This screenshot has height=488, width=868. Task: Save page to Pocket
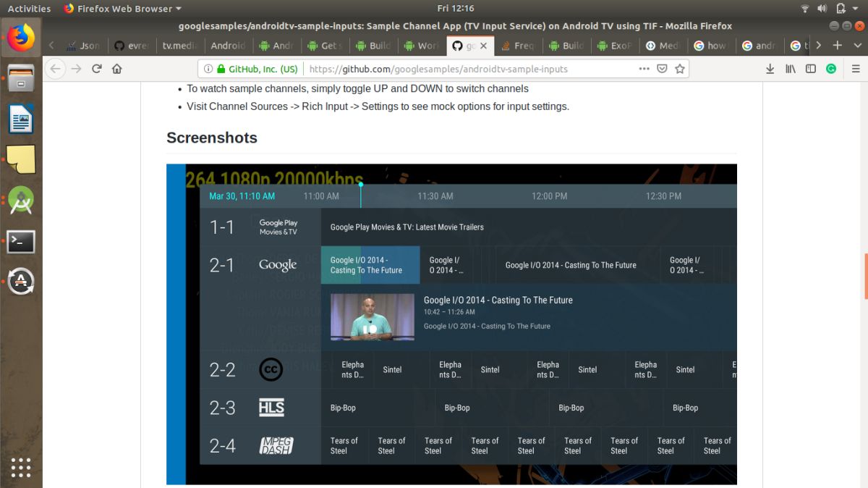662,69
